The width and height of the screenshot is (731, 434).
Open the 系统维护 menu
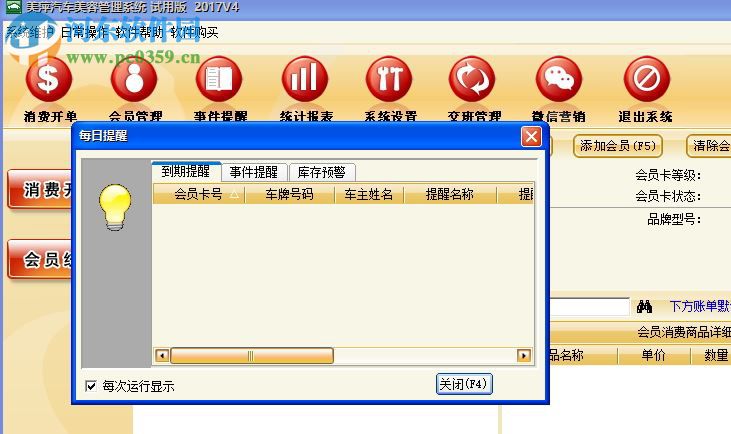click(29, 32)
